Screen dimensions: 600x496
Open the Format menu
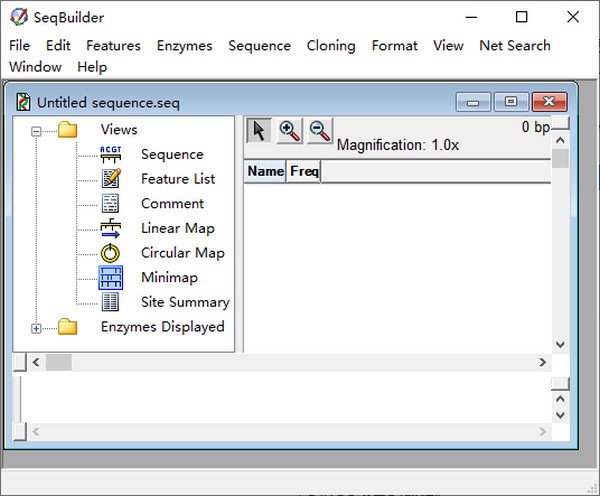(x=395, y=46)
